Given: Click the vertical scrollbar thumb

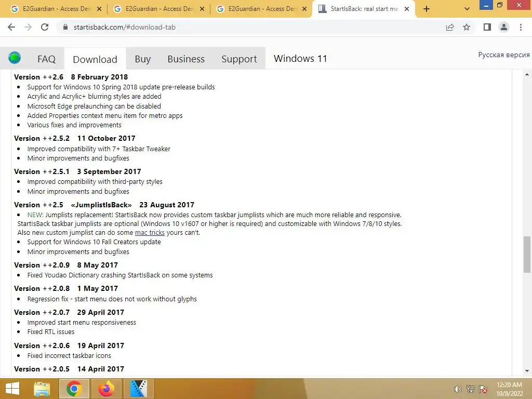Looking at the screenshot, I should (x=527, y=255).
